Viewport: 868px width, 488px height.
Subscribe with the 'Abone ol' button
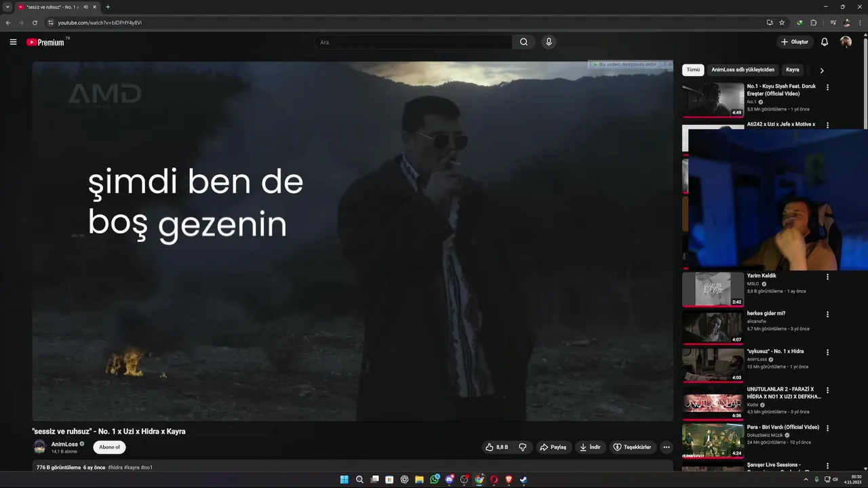pyautogui.click(x=109, y=447)
